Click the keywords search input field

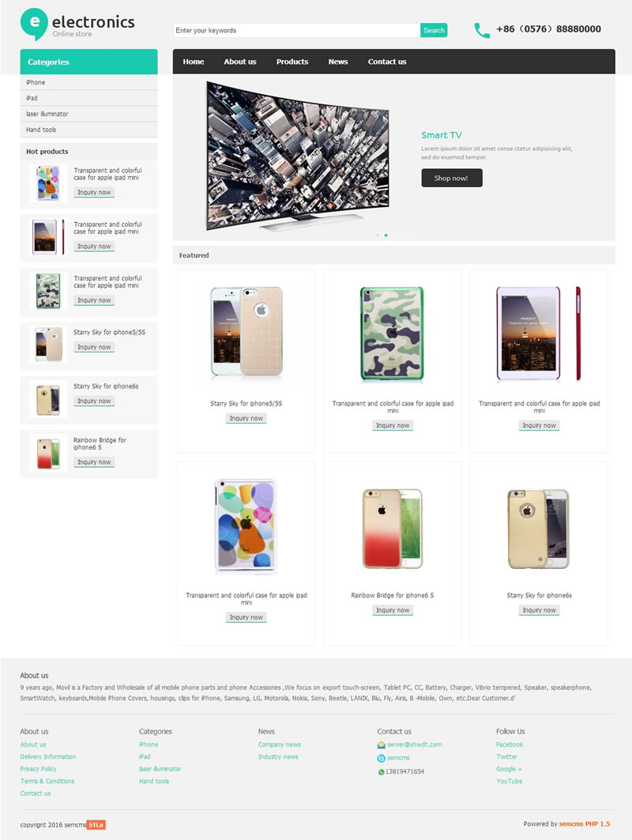pos(296,31)
